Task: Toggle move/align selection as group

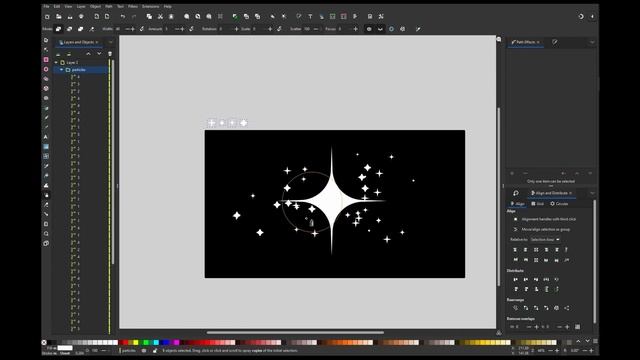Action: coord(516,229)
